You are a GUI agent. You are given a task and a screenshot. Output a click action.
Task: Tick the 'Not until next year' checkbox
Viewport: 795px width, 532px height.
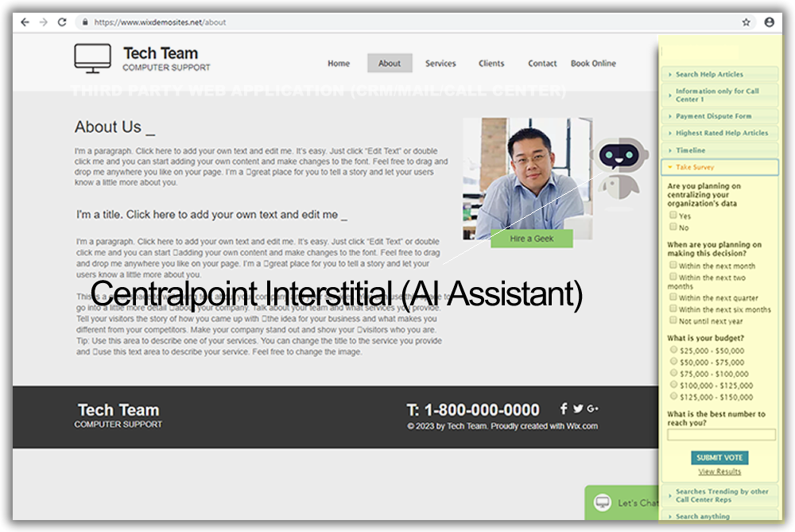click(x=673, y=321)
